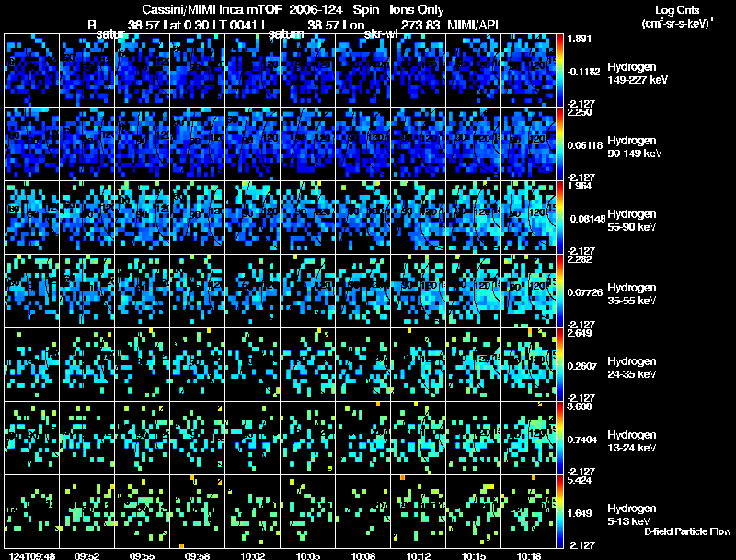
Task: Click the '2.649' colorbar maximum value
Action: tap(580, 333)
